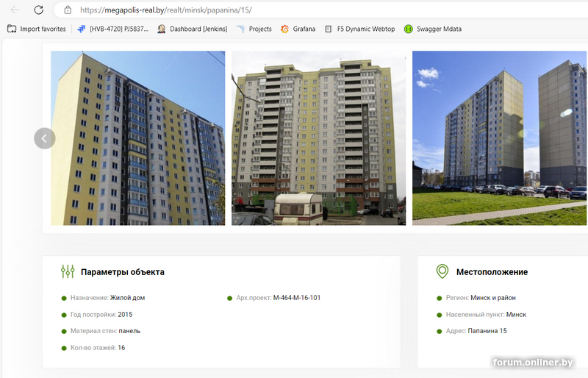
Task: Click the 'Год постройки: 2015' row
Action: coord(97,314)
